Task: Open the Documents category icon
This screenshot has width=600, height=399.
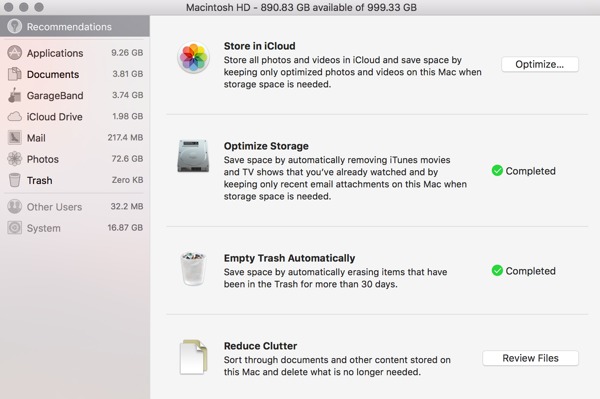Action: coord(15,74)
